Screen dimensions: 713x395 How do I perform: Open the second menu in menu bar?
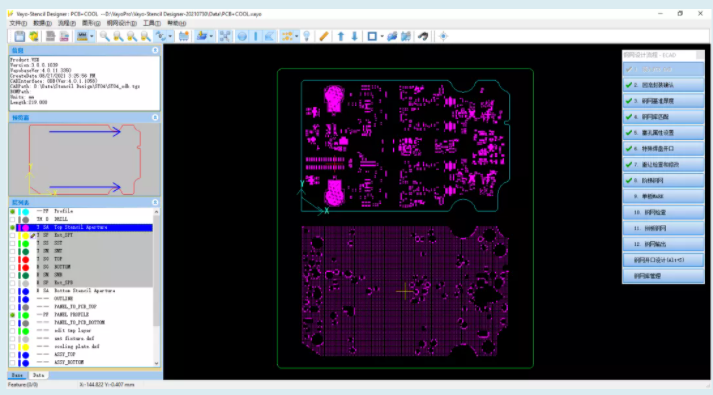pyautogui.click(x=42, y=23)
